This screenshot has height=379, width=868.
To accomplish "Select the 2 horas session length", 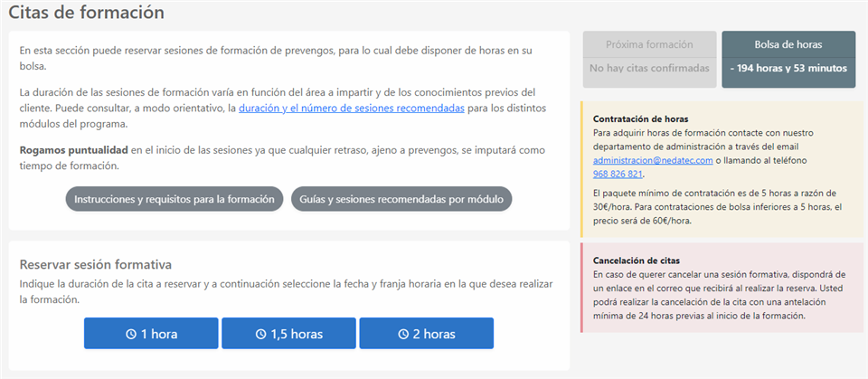I will (426, 333).
